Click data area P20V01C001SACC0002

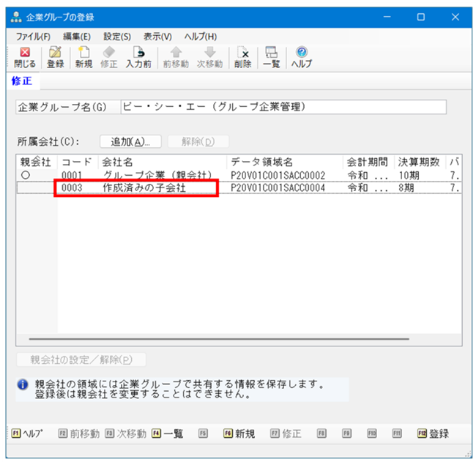click(278, 176)
